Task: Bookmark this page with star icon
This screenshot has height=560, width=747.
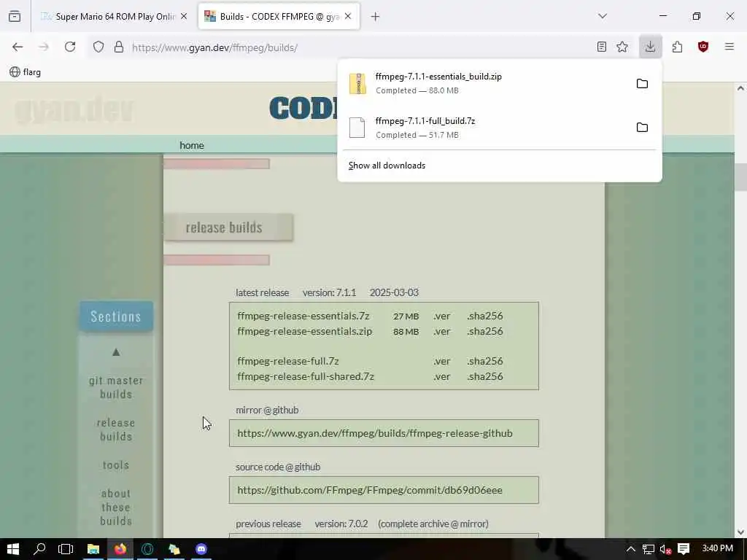Action: click(x=622, y=47)
